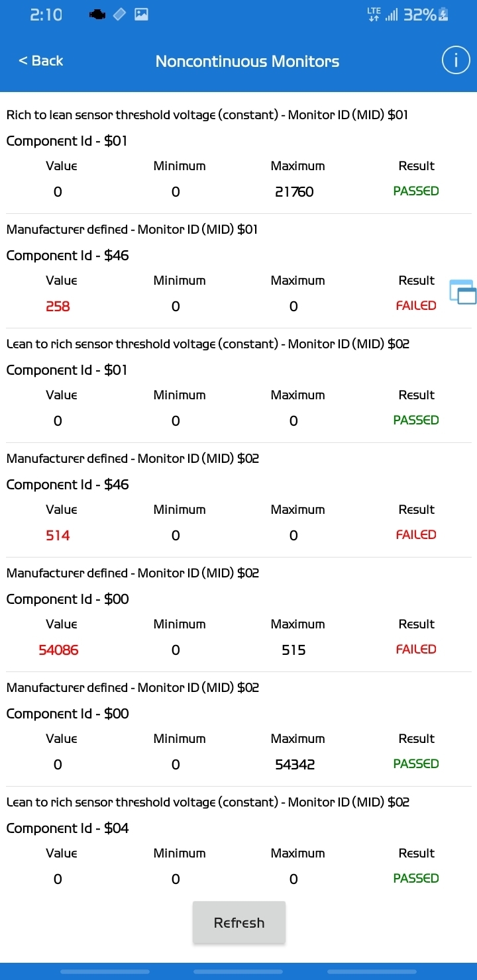Screen dimensions: 477x980
Task: Tap the maximum value 515
Action: 293,650
